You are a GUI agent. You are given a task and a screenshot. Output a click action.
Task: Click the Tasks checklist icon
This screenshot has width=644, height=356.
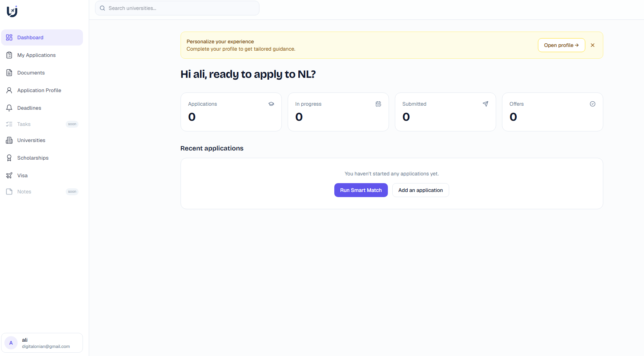[x=9, y=124]
